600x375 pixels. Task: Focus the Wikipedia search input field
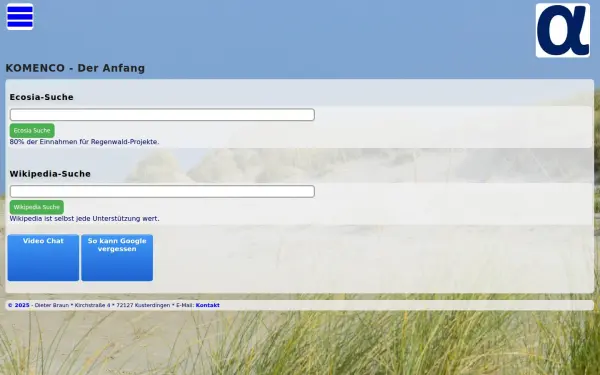tap(162, 191)
